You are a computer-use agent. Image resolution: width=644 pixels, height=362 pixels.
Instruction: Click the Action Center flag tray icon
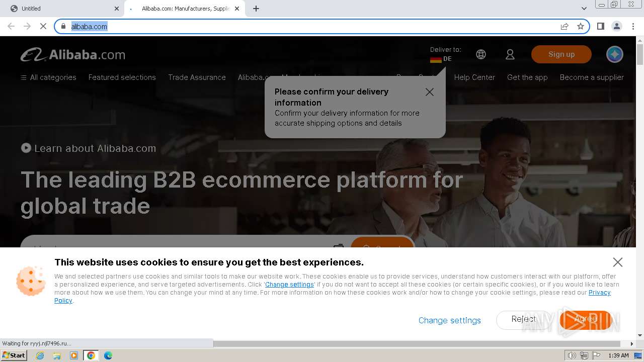pyautogui.click(x=595, y=355)
